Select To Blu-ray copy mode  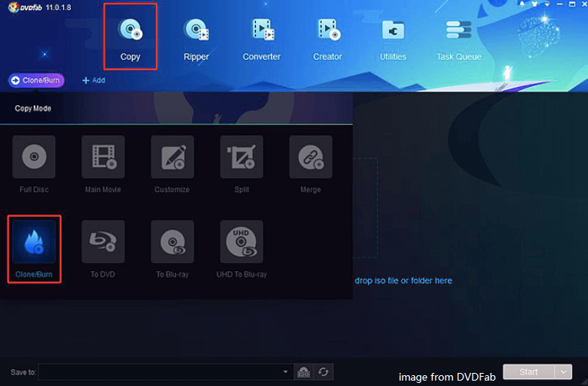pyautogui.click(x=172, y=249)
